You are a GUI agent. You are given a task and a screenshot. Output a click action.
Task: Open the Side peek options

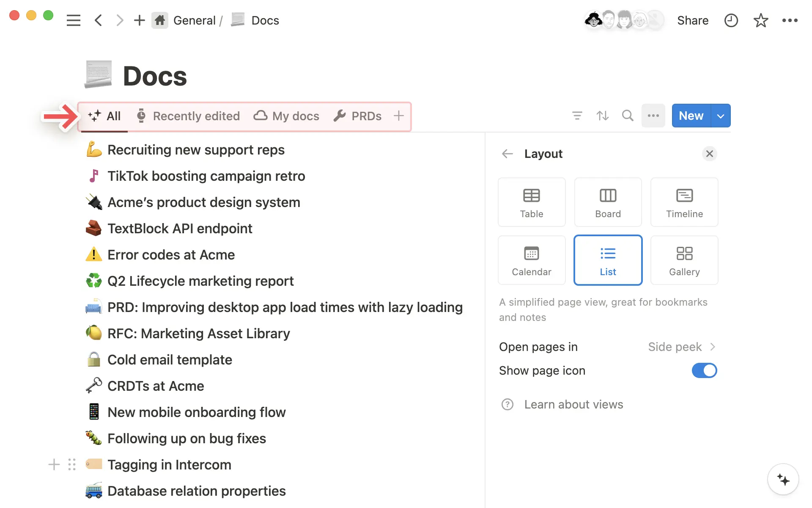tap(681, 347)
